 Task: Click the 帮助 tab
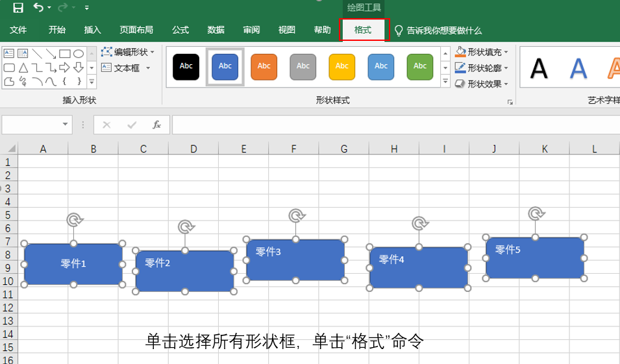point(322,30)
